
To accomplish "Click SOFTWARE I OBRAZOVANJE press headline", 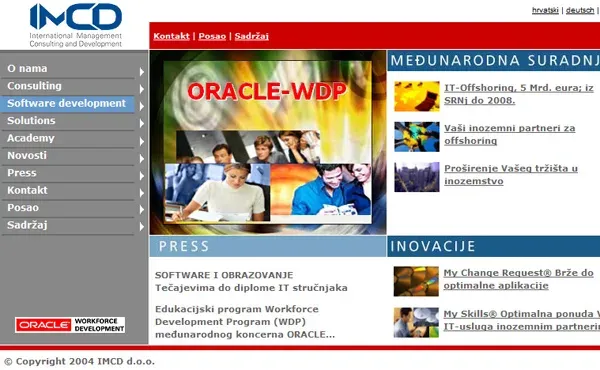I will (224, 275).
